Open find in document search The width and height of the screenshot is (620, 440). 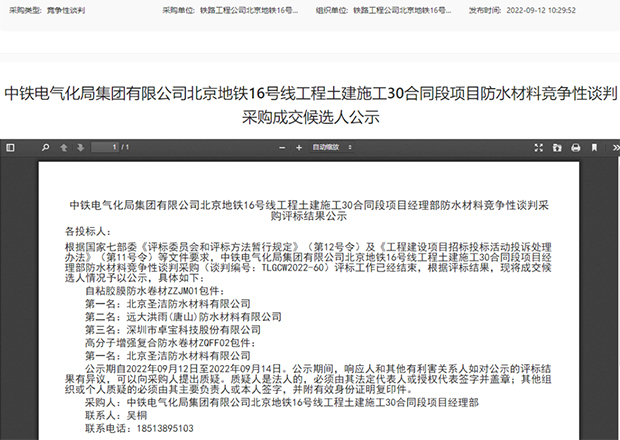pyautogui.click(x=45, y=148)
